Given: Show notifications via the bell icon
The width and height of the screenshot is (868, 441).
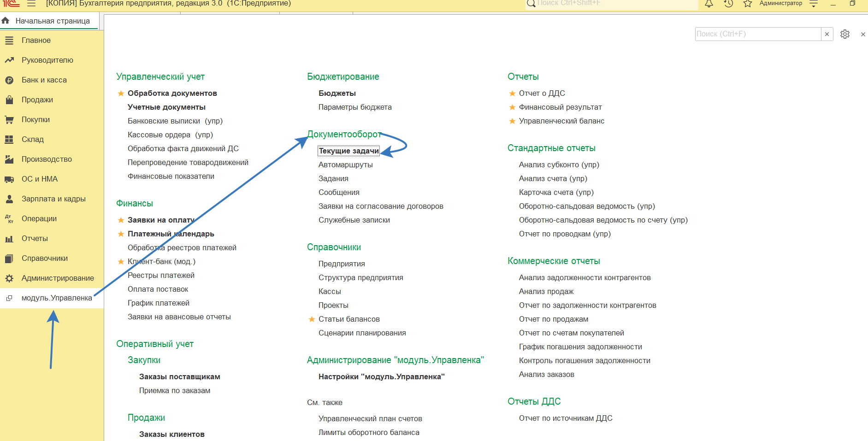Looking at the screenshot, I should (709, 3).
